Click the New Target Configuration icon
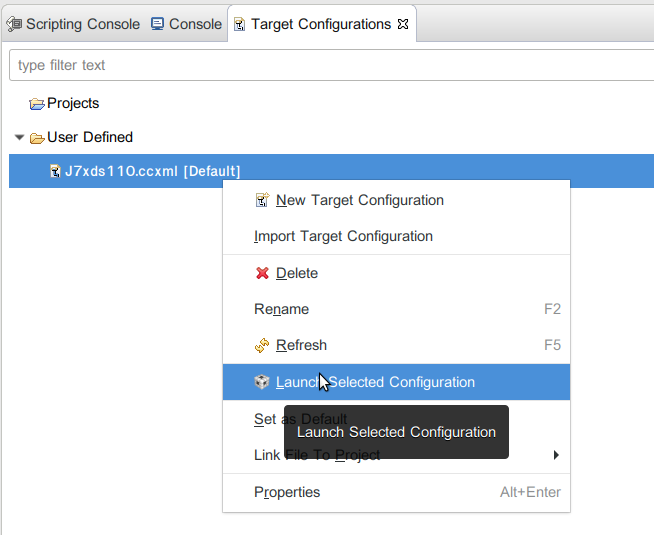The image size is (654, 535). click(262, 200)
